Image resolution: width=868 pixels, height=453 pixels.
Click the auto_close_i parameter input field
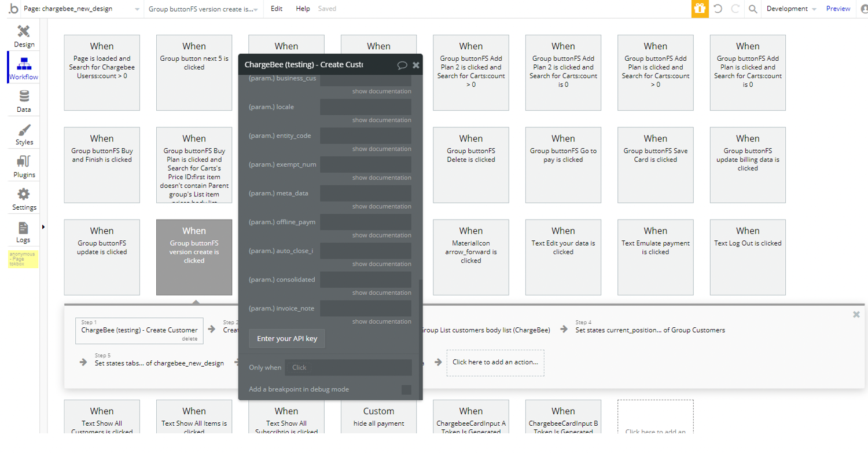click(x=366, y=250)
